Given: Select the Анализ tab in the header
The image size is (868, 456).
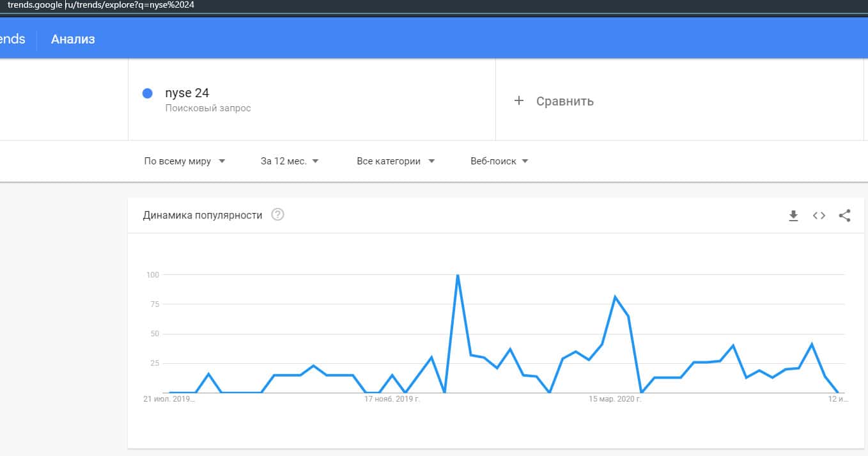Looking at the screenshot, I should click(73, 39).
